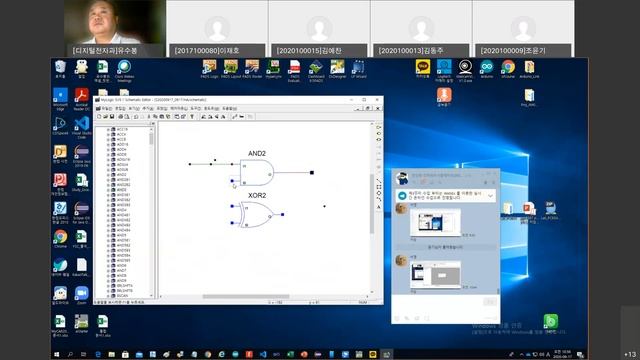The height and width of the screenshot is (360, 640).
Task: Select participant tile 김예찬
Action: click(x=319, y=29)
